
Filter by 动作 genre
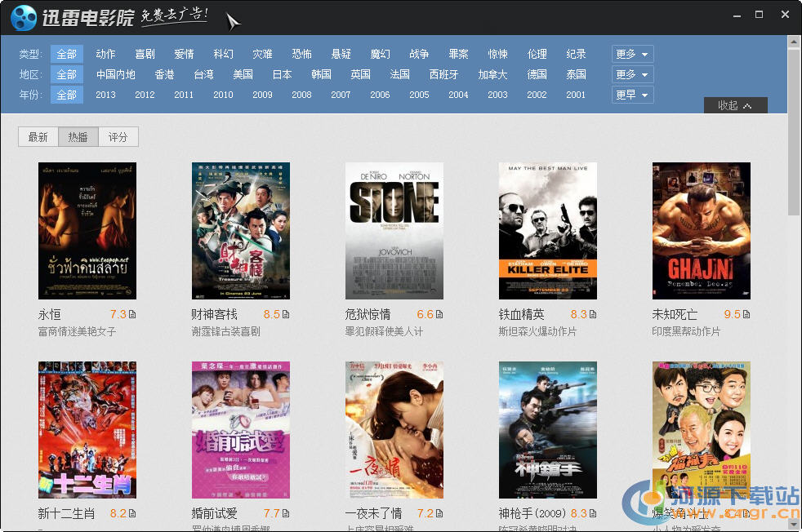point(105,54)
